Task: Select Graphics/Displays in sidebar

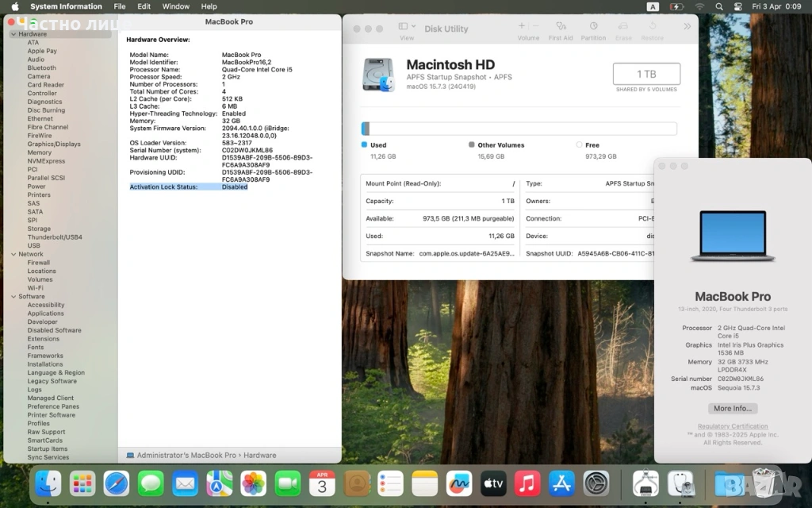Action: (x=54, y=144)
